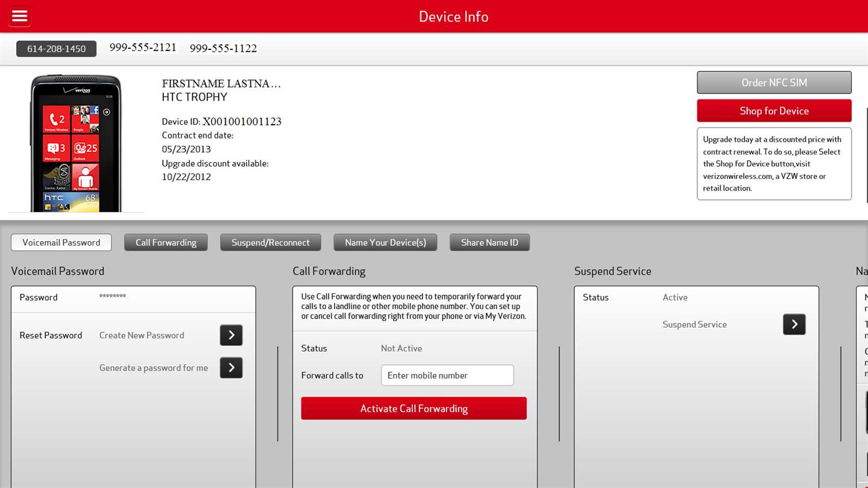Screen dimensions: 868x488
Task: Open Create New Password arrow
Action: tap(231, 335)
